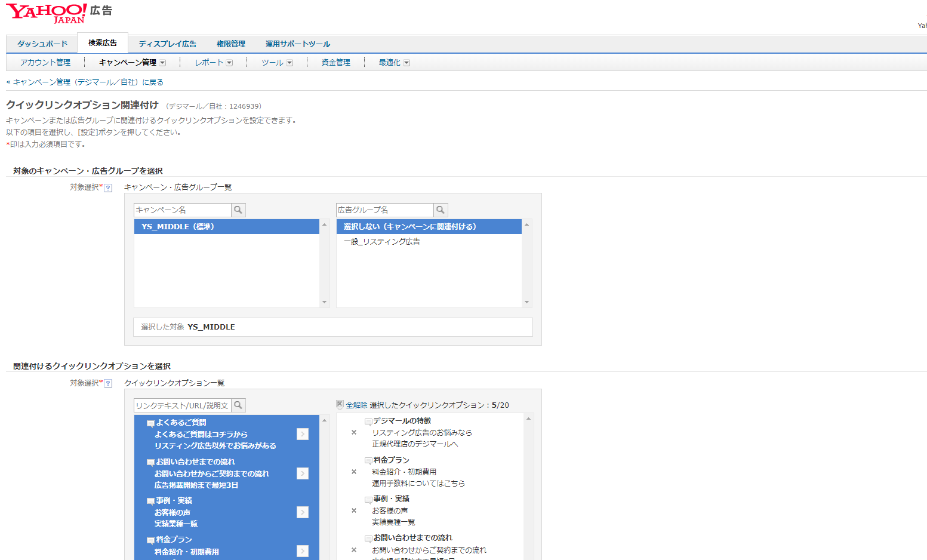This screenshot has height=560, width=927.
Task: Click link back to キャンペーン管理 (デジマール/自社)
Action: (85, 82)
